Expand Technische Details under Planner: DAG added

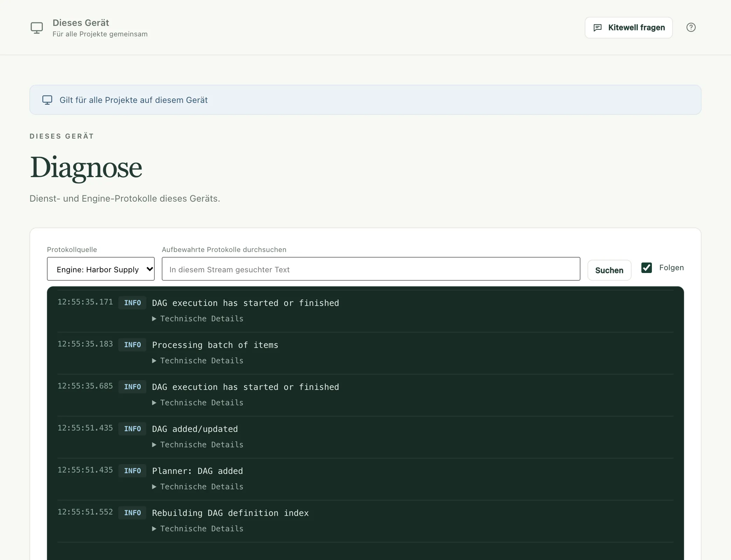pyautogui.click(x=198, y=486)
